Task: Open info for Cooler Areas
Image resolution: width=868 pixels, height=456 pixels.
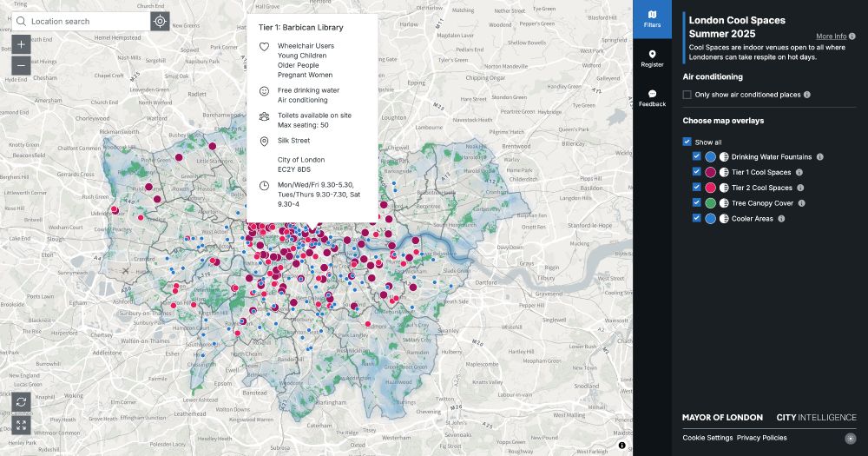Action: tap(781, 219)
